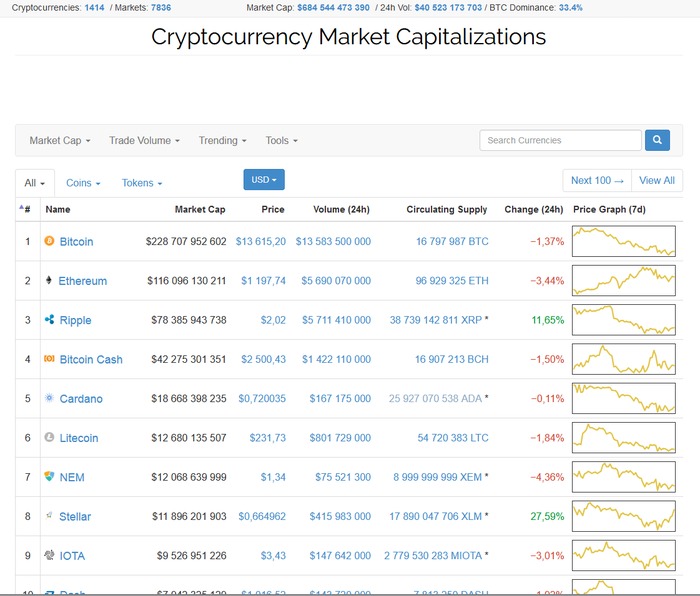Click Bitcoin Cash's 7d price graph
The height and width of the screenshot is (596, 700).
click(624, 359)
